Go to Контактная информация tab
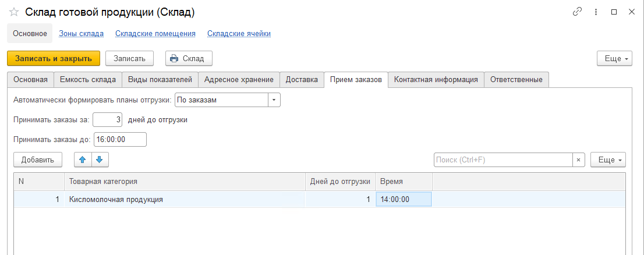The height and width of the screenshot is (255, 644). click(x=436, y=80)
